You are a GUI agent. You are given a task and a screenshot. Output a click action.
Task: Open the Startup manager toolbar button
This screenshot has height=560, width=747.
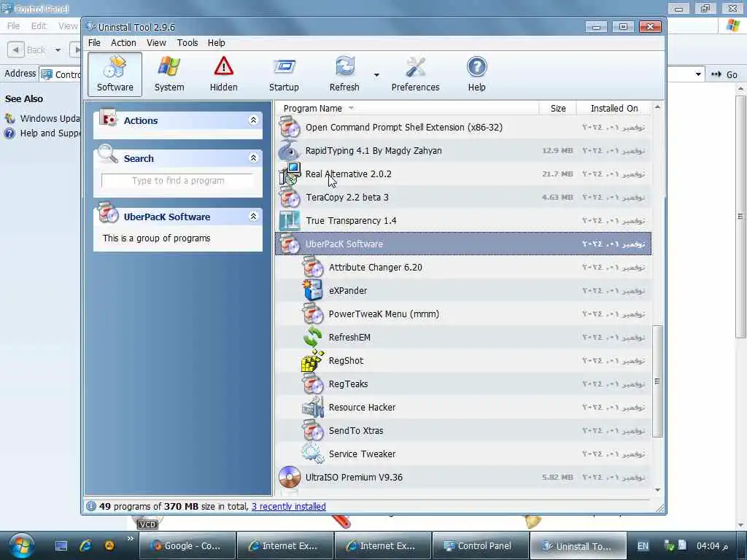tap(284, 74)
